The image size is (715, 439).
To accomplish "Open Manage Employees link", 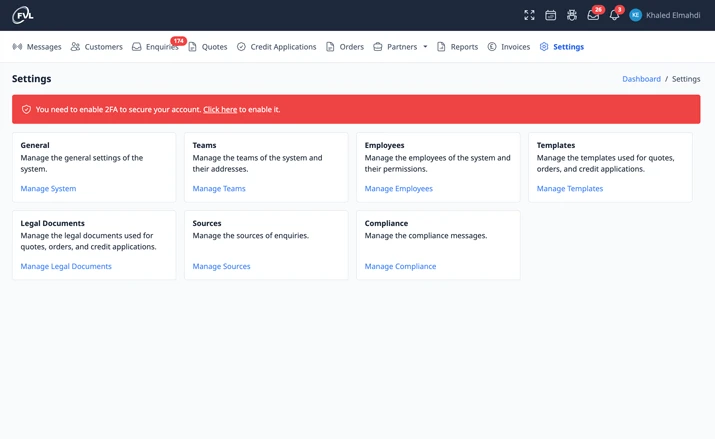I will click(399, 189).
